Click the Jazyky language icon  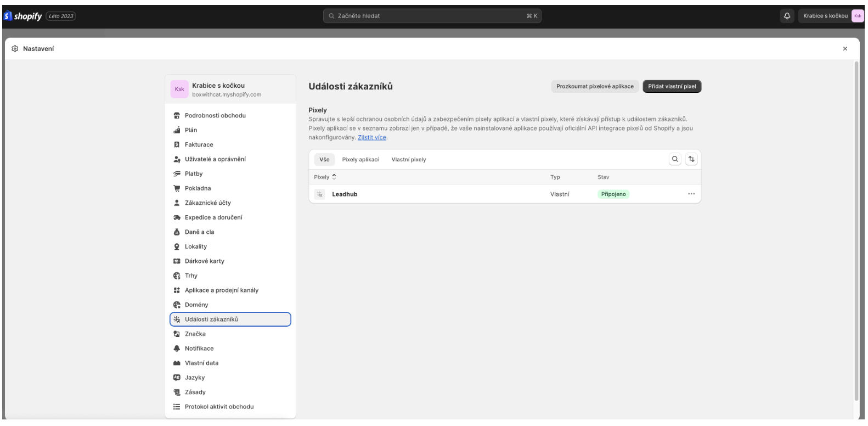point(177,377)
